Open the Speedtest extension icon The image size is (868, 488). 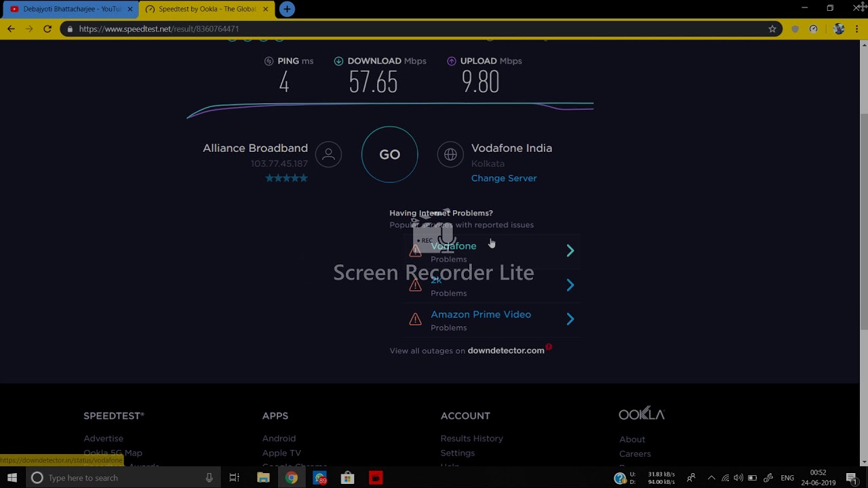tap(814, 29)
